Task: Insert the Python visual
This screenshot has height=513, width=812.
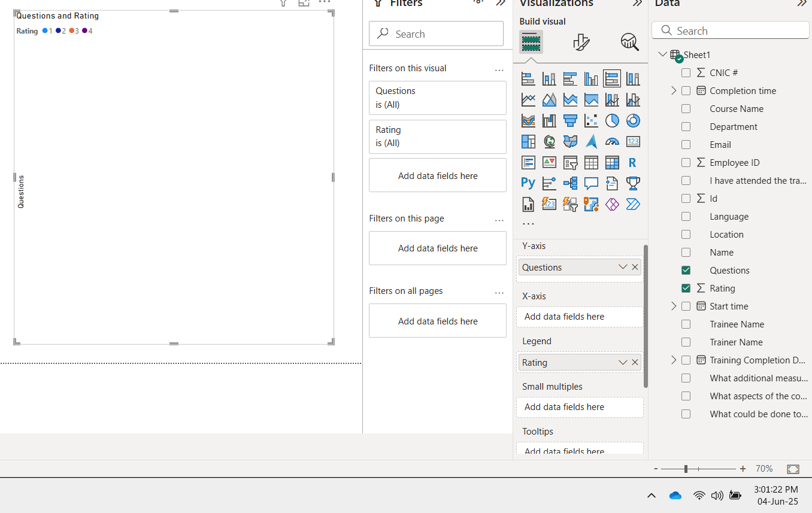Action: [528, 183]
